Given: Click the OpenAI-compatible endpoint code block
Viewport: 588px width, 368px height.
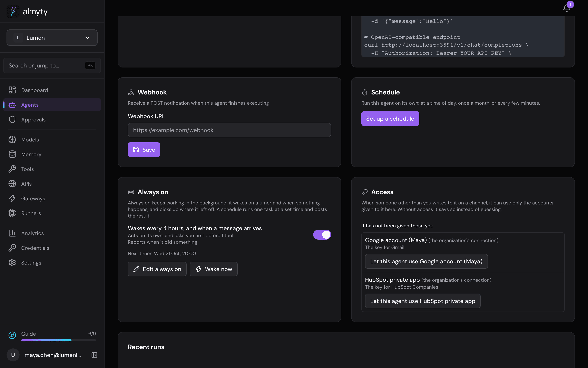Looking at the screenshot, I should tap(463, 37).
